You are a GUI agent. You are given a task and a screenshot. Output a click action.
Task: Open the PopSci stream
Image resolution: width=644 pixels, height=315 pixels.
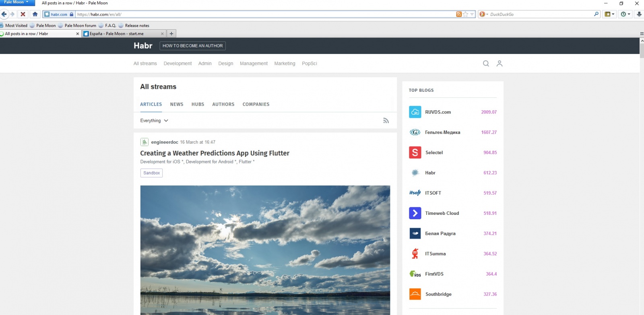coord(310,64)
